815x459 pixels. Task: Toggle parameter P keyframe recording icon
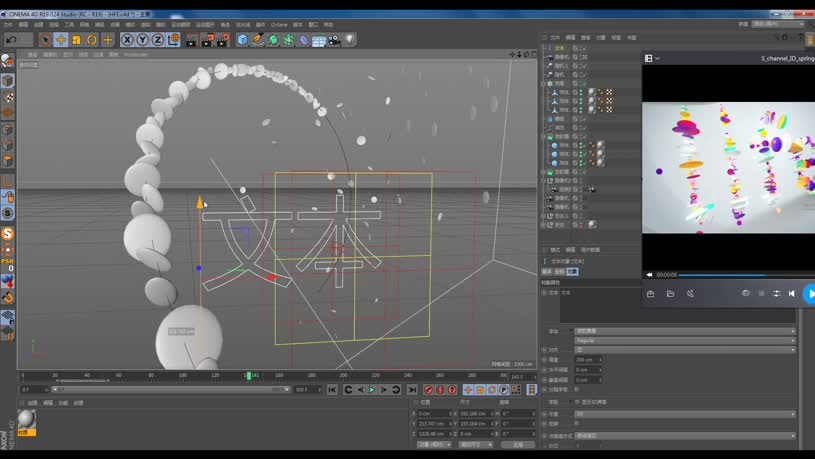[x=504, y=389]
